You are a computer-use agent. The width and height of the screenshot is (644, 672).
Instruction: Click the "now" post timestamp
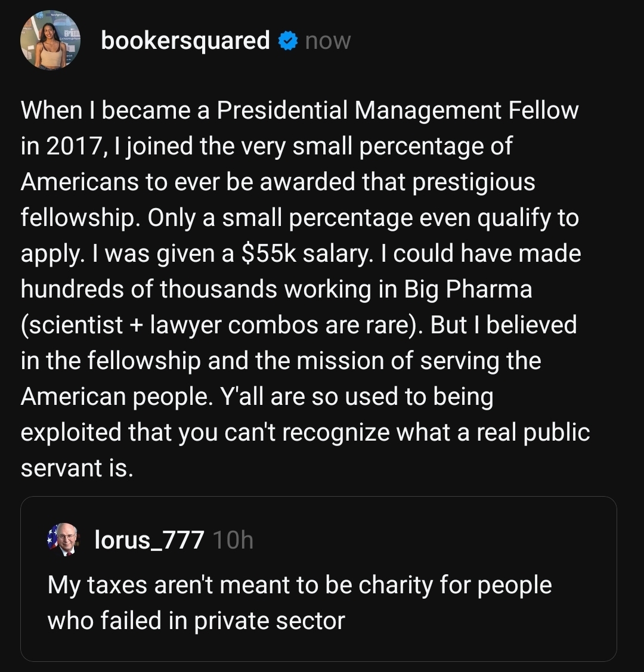327,41
